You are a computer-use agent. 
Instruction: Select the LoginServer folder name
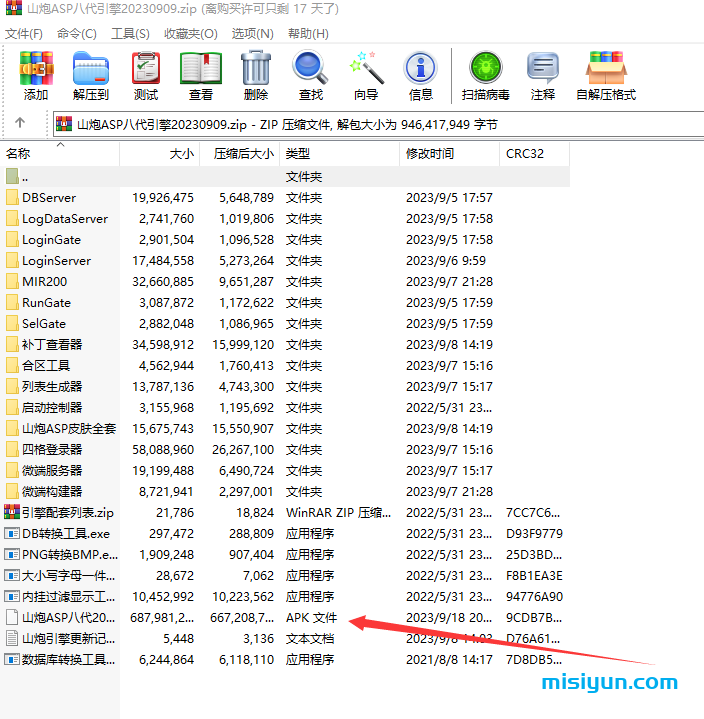56,261
